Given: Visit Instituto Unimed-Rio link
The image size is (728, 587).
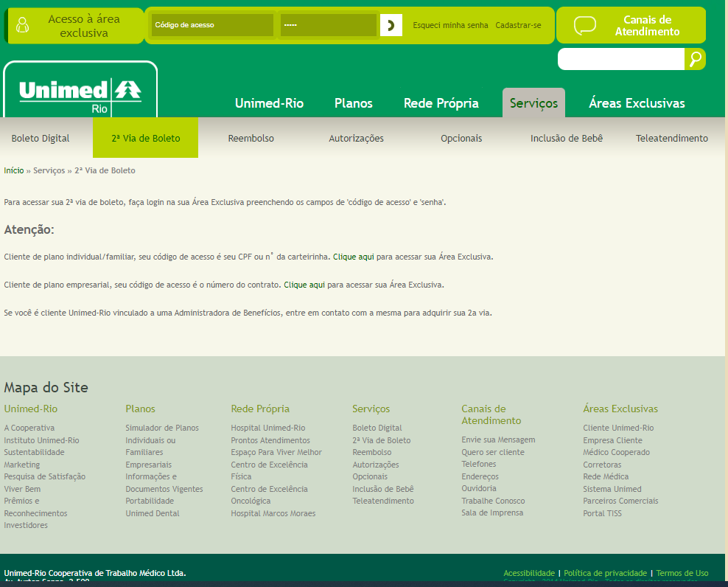Looking at the screenshot, I should pyautogui.click(x=41, y=440).
